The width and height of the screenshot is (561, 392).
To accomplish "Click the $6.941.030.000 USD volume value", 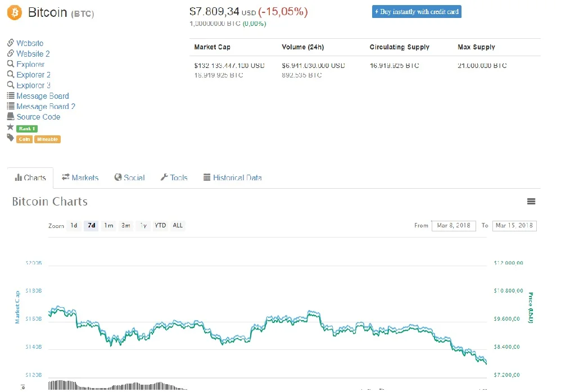I will pyautogui.click(x=314, y=66).
